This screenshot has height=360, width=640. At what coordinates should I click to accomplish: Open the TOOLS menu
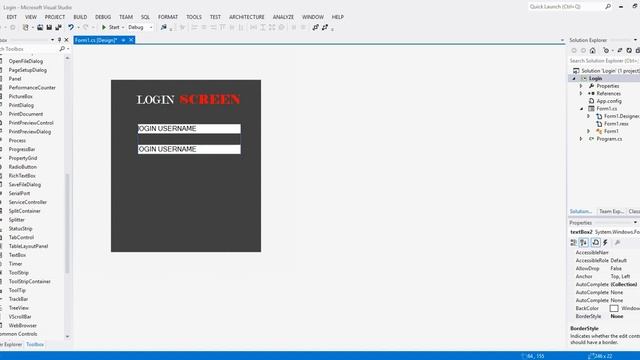(x=194, y=17)
